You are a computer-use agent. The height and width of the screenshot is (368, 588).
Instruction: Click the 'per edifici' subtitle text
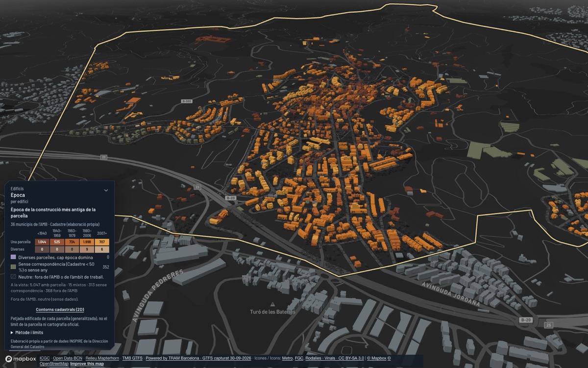tap(20, 202)
